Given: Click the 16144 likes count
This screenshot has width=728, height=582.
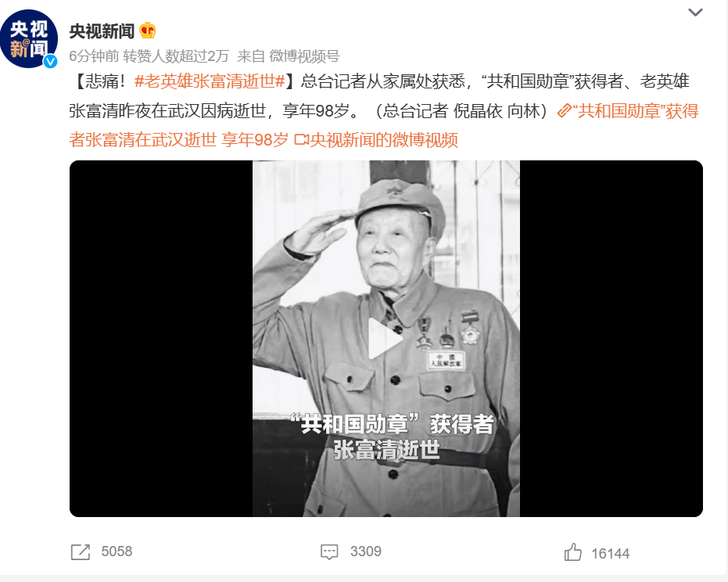Looking at the screenshot, I should (x=610, y=553).
